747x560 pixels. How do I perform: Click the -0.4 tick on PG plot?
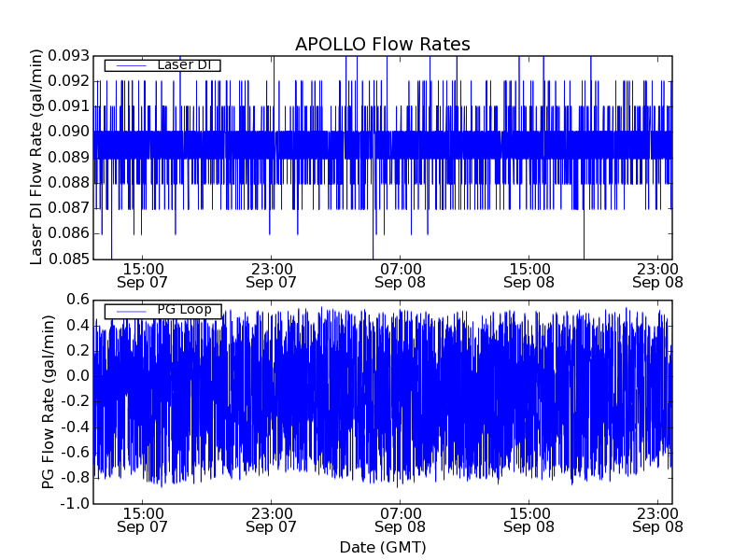point(76,427)
